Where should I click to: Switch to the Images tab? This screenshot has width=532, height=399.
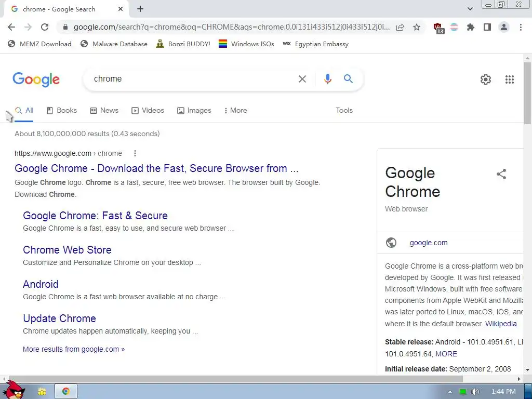tap(194, 111)
